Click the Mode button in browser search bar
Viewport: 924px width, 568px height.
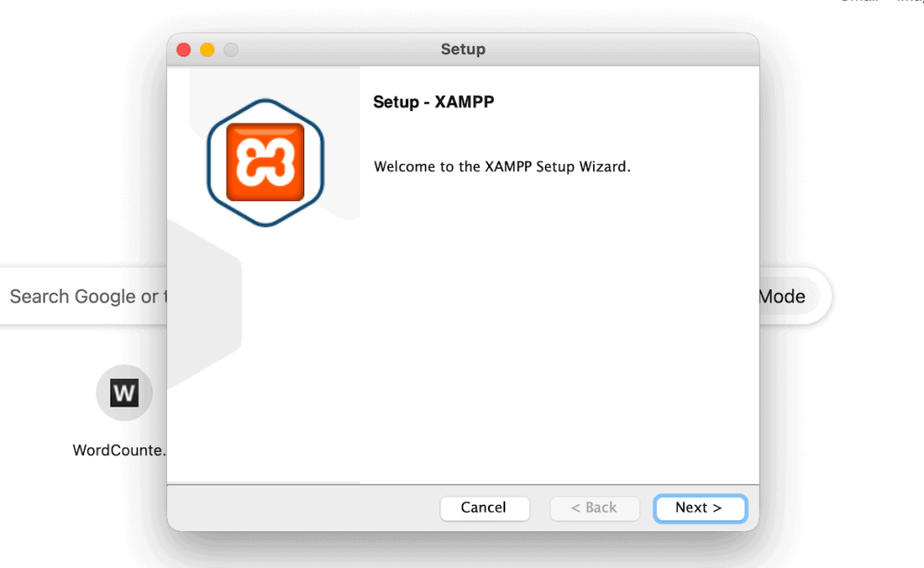pyautogui.click(x=787, y=296)
